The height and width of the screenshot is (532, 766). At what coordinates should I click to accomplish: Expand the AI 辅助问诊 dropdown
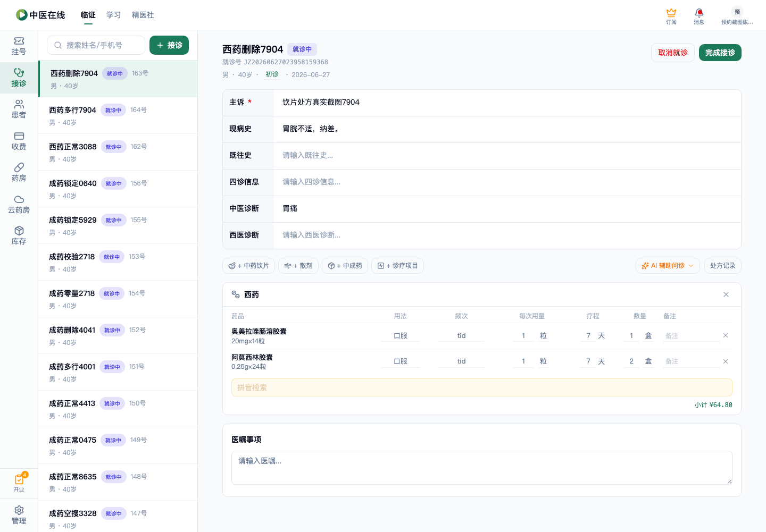pos(668,266)
